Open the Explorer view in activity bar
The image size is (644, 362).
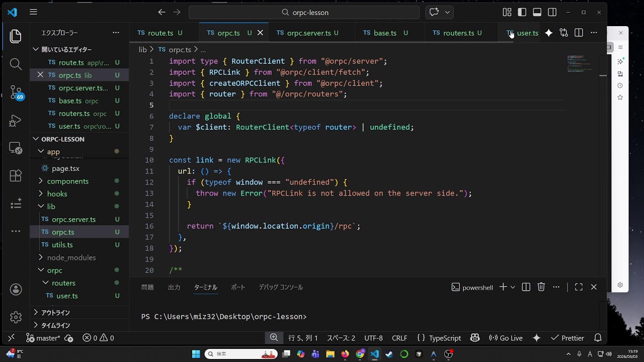pyautogui.click(x=16, y=36)
